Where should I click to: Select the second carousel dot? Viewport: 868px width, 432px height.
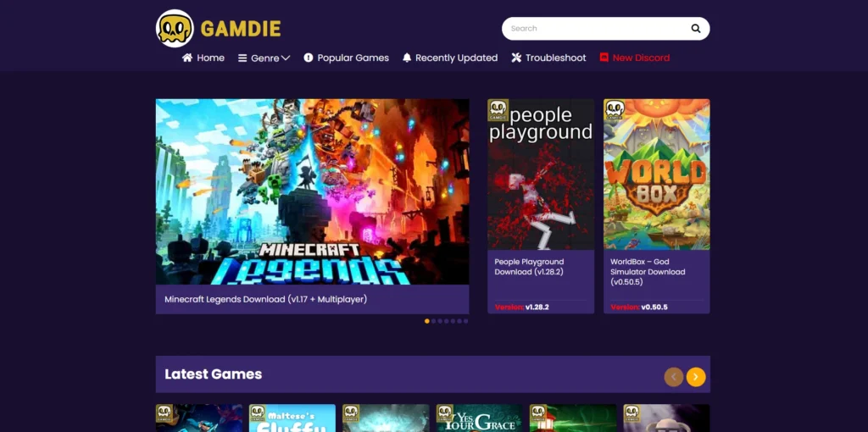pos(433,321)
